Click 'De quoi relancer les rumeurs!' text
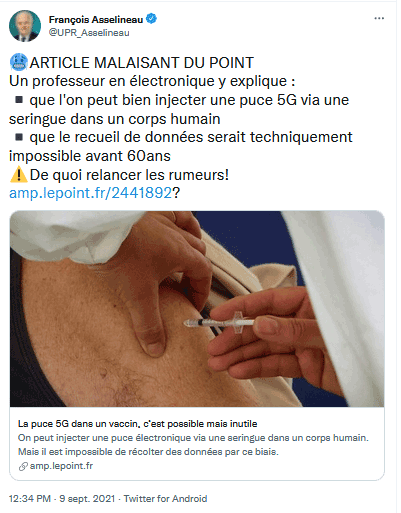 click(129, 175)
